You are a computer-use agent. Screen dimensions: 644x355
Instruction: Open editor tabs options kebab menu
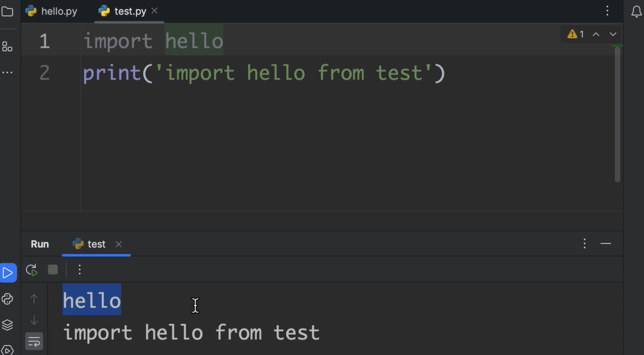tap(608, 11)
